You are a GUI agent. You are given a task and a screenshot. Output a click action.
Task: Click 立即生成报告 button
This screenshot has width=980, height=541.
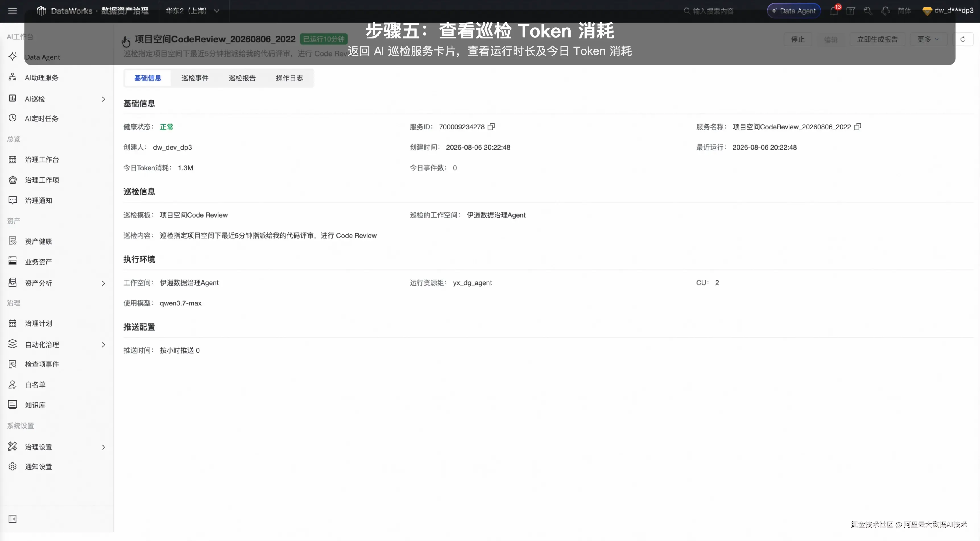click(877, 39)
